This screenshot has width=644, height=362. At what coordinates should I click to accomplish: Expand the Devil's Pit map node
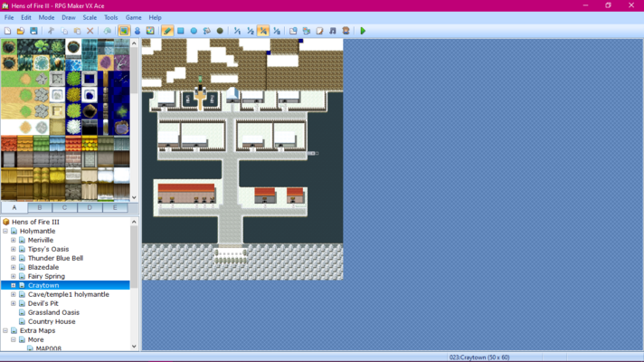pos(14,303)
